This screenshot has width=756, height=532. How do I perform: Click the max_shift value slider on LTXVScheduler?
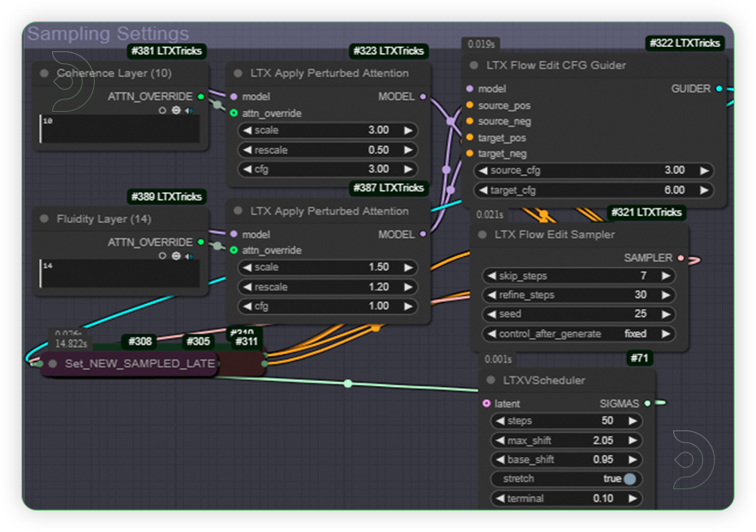(566, 441)
